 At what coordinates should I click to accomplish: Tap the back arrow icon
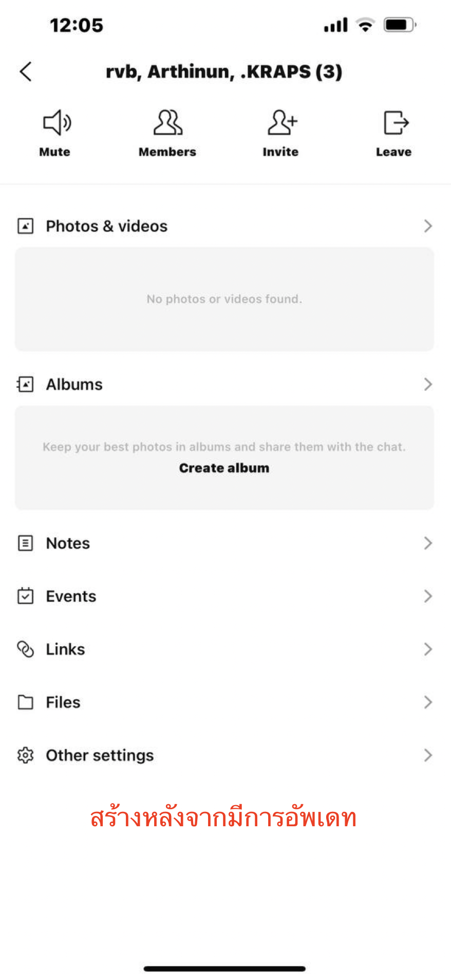(x=26, y=71)
